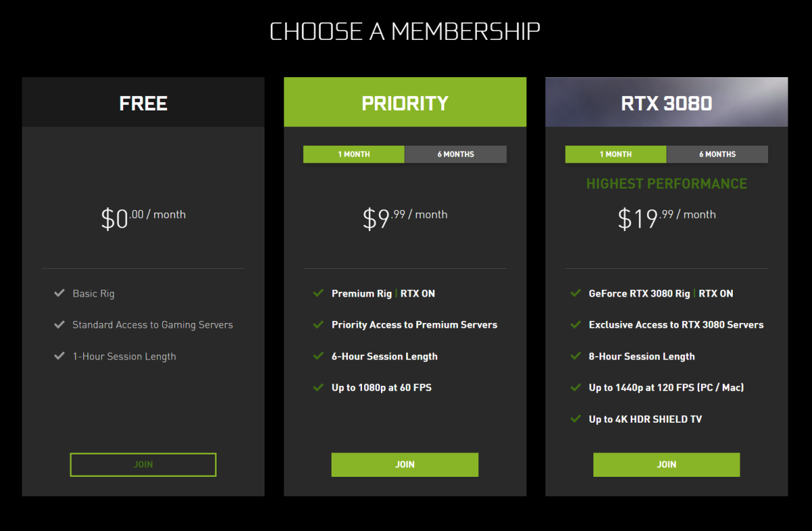Click the $19.99 per month price text
Screen dimensions: 812x531
667,214
